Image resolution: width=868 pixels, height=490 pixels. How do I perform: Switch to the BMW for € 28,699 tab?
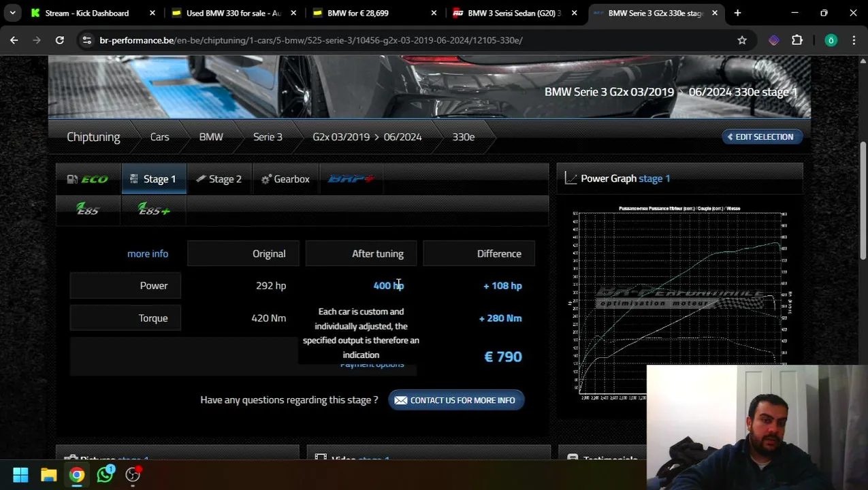[357, 13]
